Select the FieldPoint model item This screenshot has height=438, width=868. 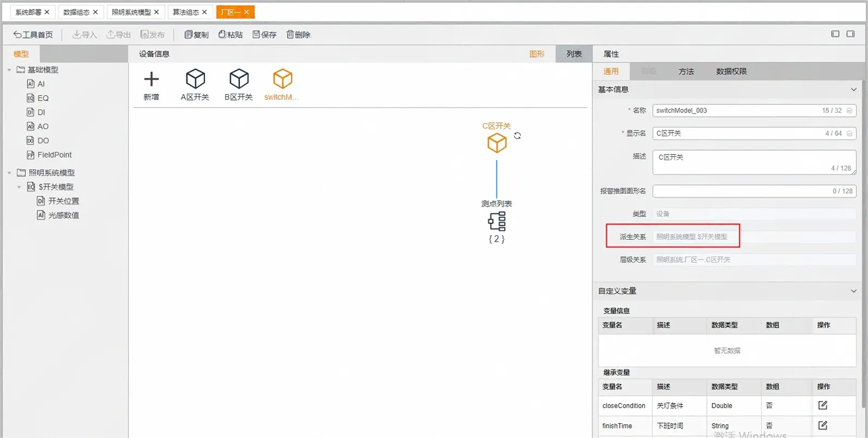coord(49,155)
